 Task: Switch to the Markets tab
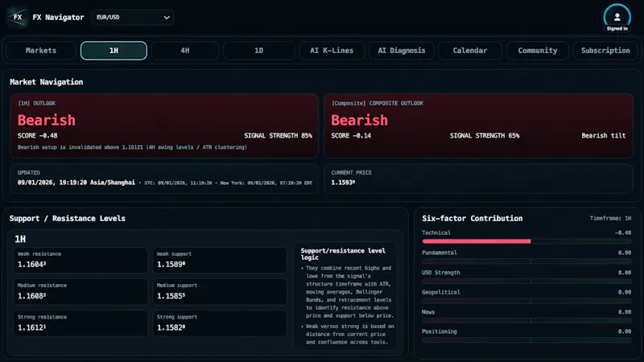pos(41,51)
